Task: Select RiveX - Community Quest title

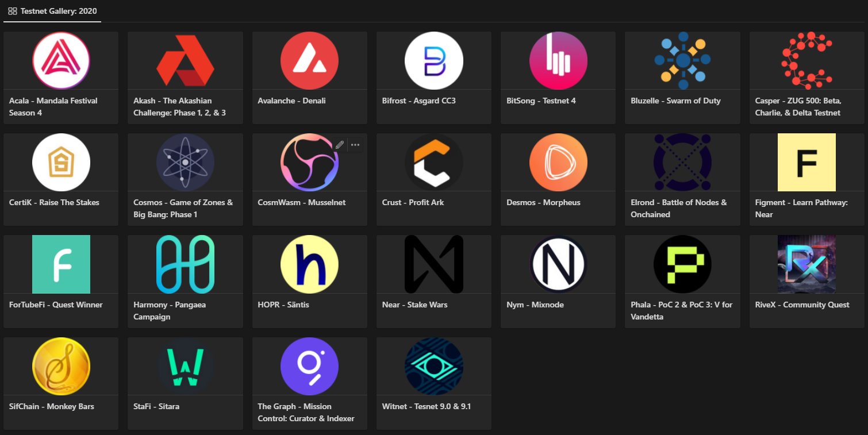Action: [x=802, y=305]
